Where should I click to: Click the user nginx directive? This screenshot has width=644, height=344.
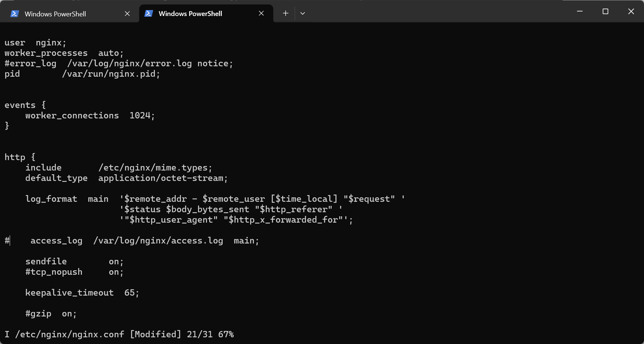[35, 42]
